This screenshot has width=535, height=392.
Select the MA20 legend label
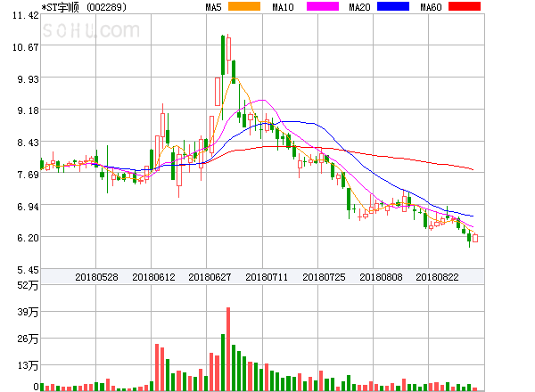point(359,7)
